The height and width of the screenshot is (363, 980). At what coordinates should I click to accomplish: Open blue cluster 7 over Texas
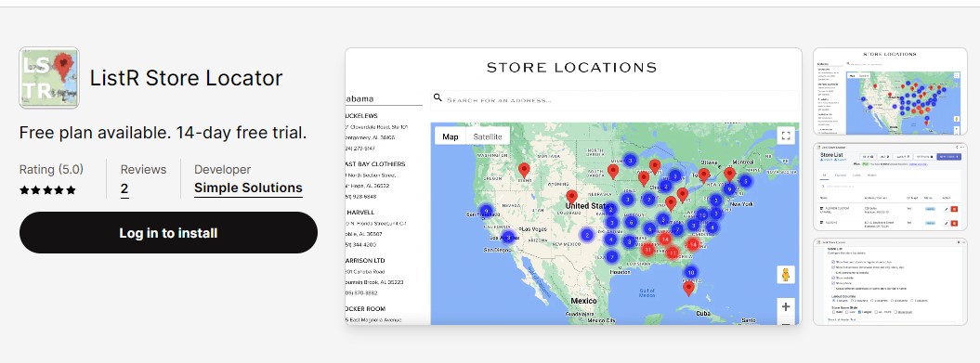(612, 257)
